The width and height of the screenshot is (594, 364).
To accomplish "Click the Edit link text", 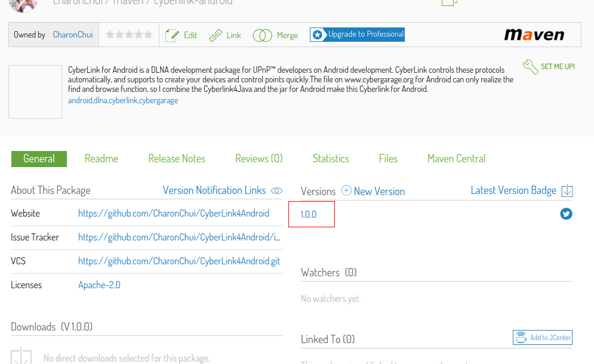I will (x=190, y=35).
